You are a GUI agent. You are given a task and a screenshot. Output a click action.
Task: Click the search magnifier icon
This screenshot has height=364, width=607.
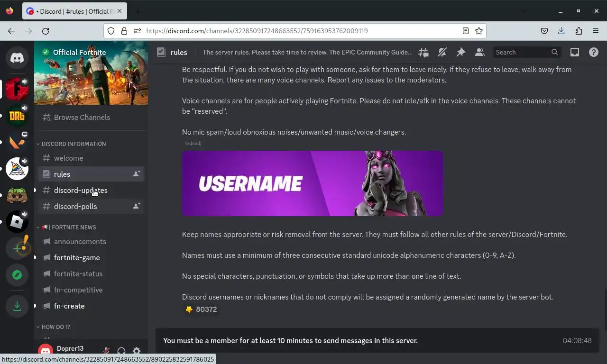(x=554, y=52)
